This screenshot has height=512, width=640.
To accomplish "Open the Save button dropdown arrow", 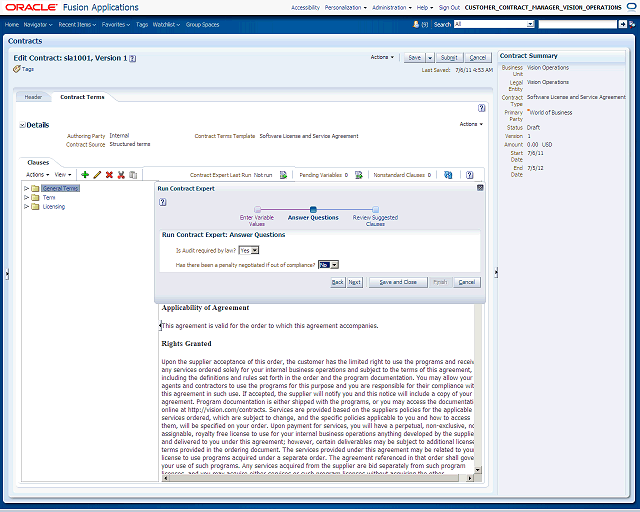I will pos(430,58).
